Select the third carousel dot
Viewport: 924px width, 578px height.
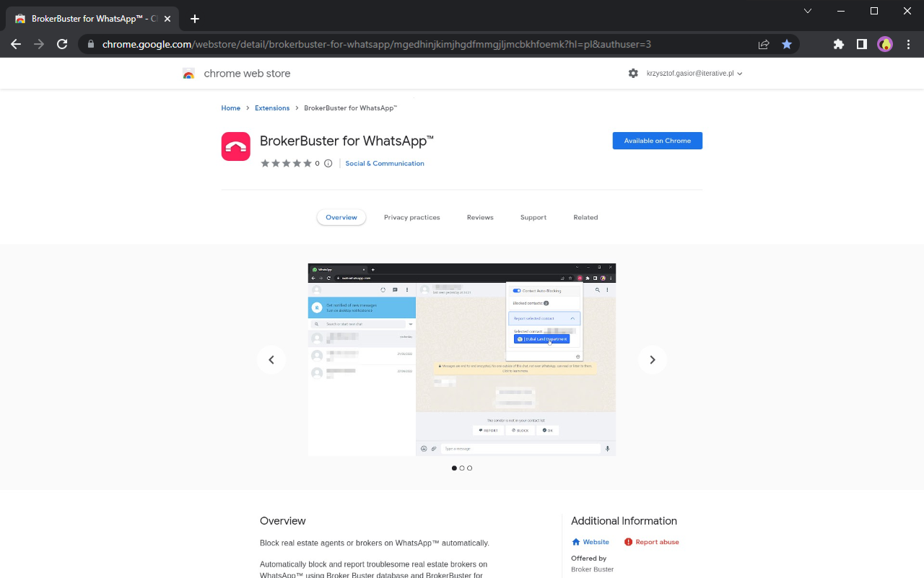tap(470, 468)
